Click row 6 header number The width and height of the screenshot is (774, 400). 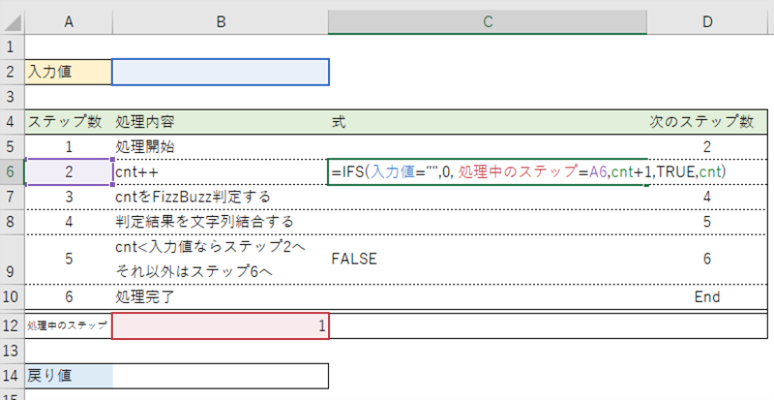pos(11,171)
